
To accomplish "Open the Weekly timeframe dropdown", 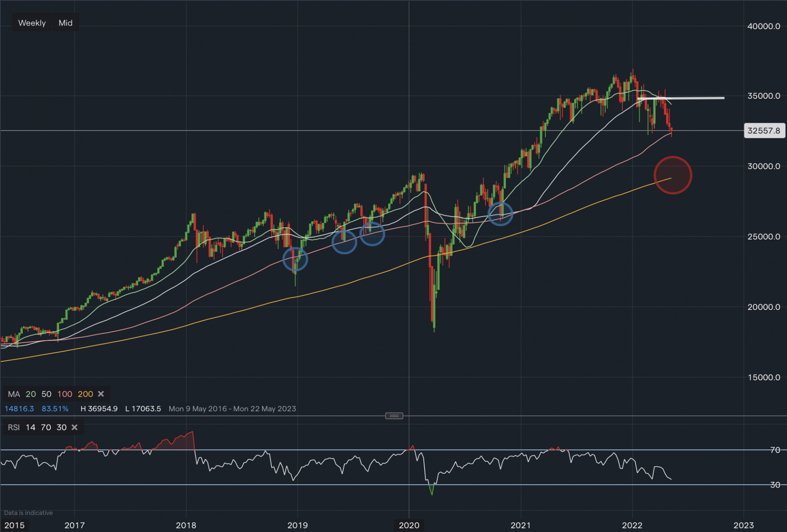I will click(32, 22).
